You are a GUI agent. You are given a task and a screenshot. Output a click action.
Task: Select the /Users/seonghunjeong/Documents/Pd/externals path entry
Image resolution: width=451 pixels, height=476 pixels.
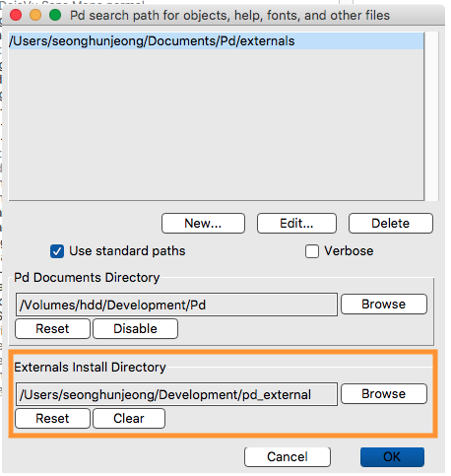coord(216,41)
